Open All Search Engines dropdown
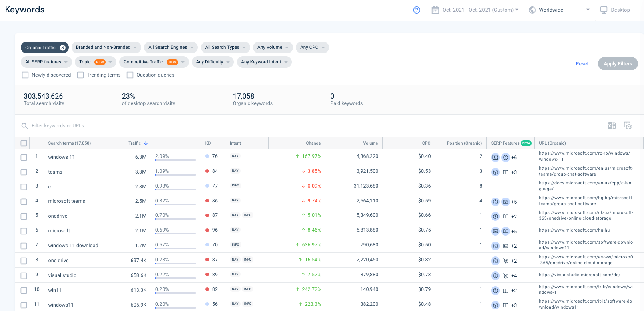 [171, 47]
